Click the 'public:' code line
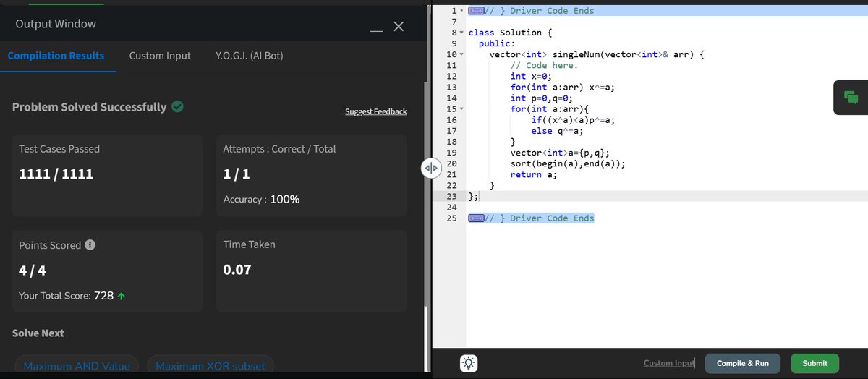Viewport: 868px width, 379px height. point(497,43)
